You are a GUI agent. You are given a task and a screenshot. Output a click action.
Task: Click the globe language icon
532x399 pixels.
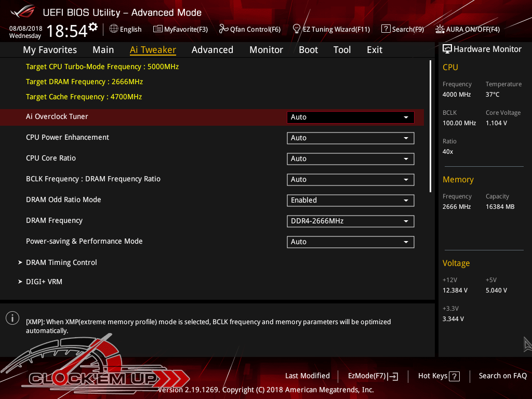[x=114, y=29]
